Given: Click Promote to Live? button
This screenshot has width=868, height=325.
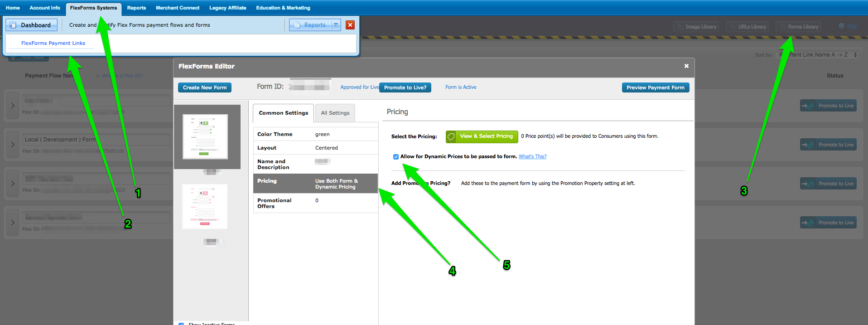Looking at the screenshot, I should (405, 87).
